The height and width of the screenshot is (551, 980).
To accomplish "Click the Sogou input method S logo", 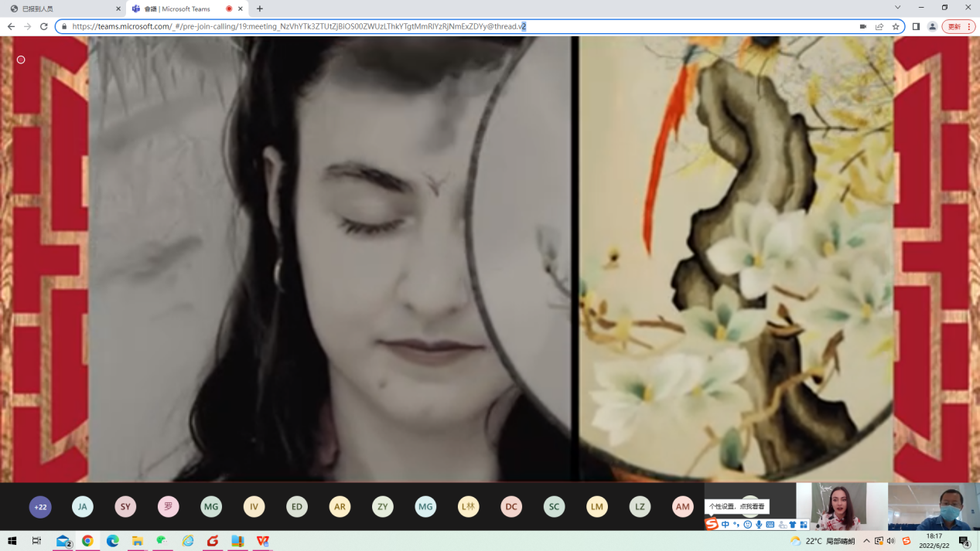I will 712,524.
